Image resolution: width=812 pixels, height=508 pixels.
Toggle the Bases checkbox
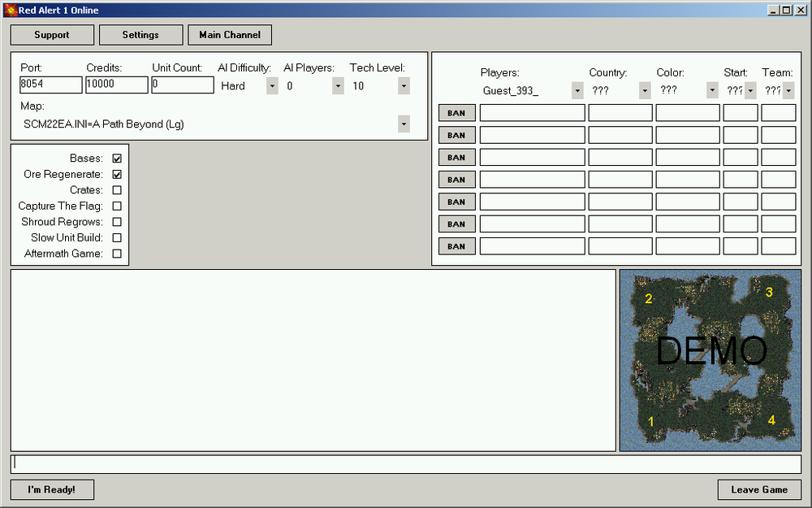[117, 158]
